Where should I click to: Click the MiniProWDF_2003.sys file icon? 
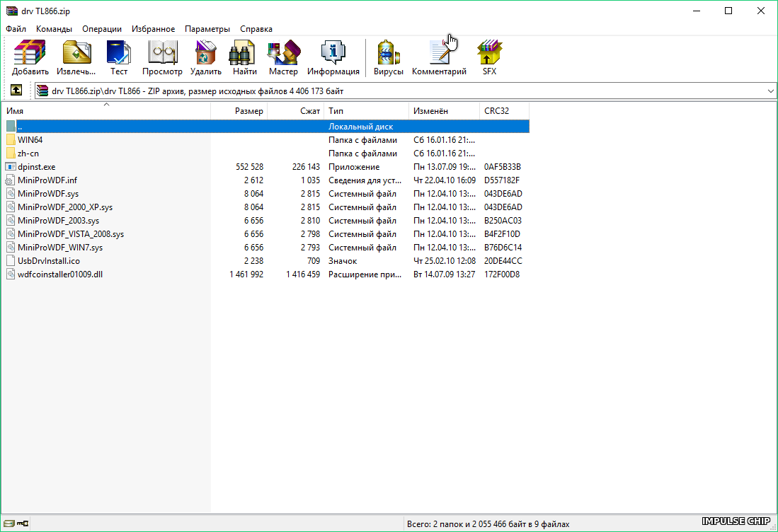tap(11, 220)
